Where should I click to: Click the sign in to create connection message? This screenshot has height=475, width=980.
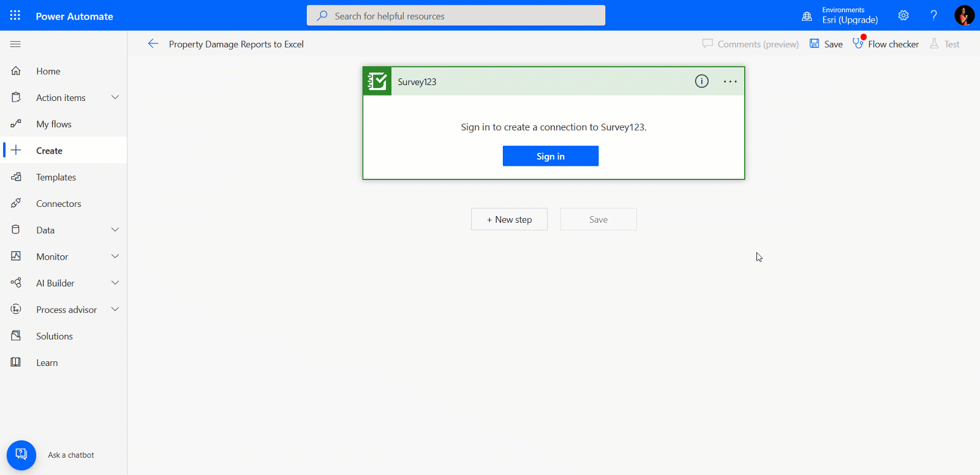554,127
